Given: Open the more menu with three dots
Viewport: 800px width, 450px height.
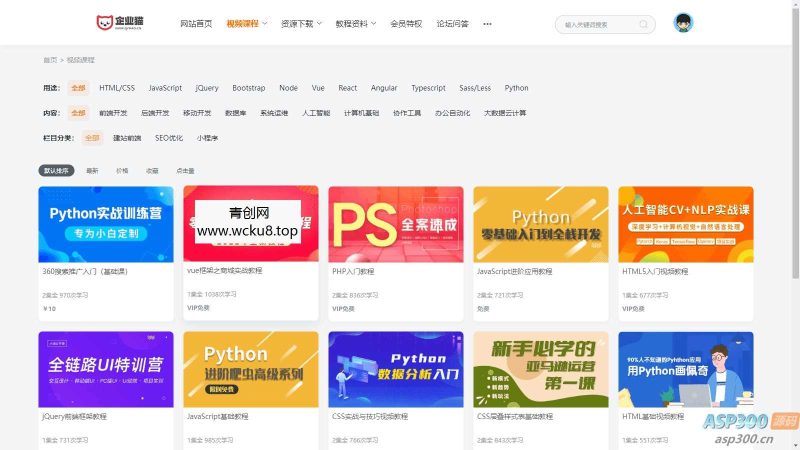Looking at the screenshot, I should pyautogui.click(x=487, y=24).
